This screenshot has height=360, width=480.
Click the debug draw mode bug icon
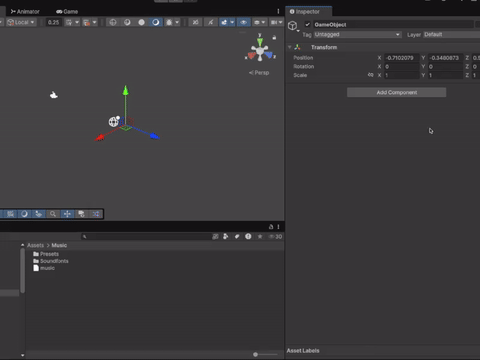(169, 22)
